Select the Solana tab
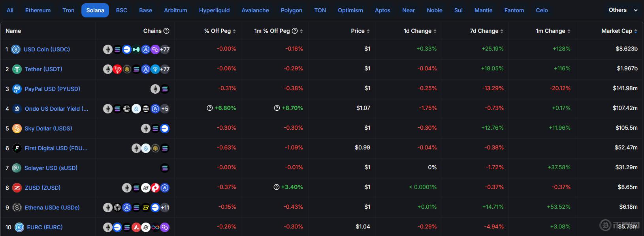 click(95, 10)
